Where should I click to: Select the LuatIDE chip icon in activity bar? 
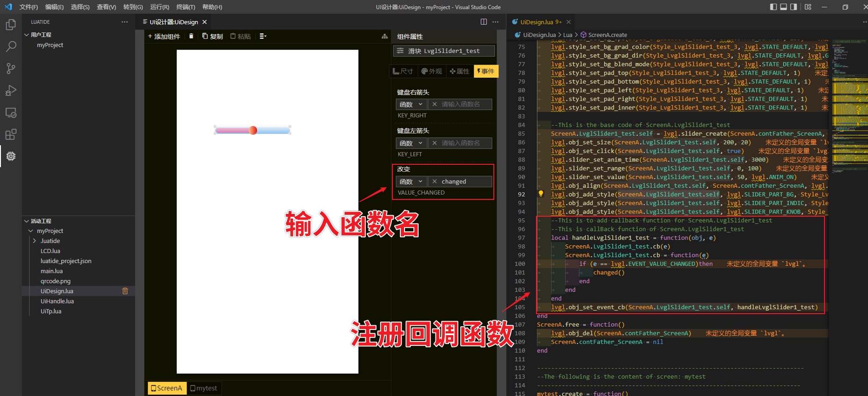click(11, 156)
